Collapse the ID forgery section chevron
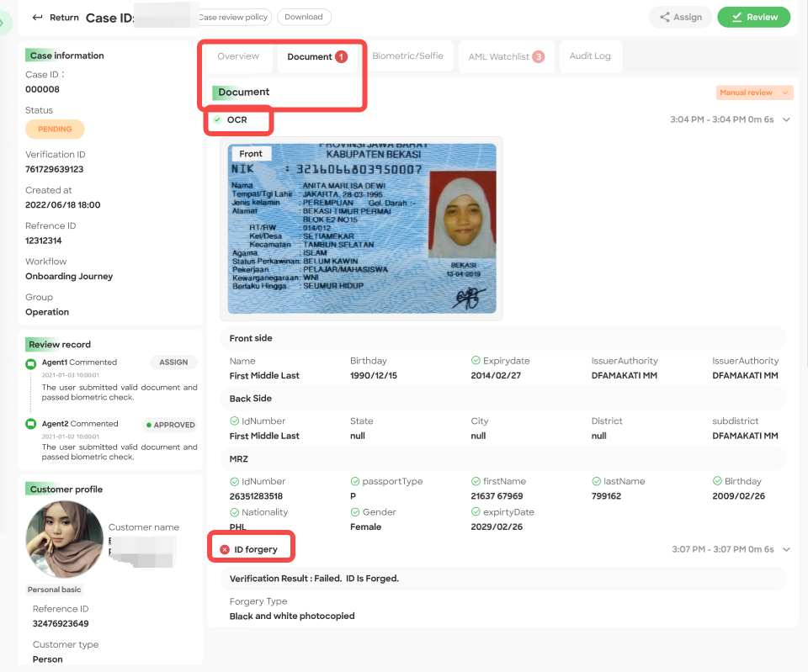808x672 pixels. 786,549
